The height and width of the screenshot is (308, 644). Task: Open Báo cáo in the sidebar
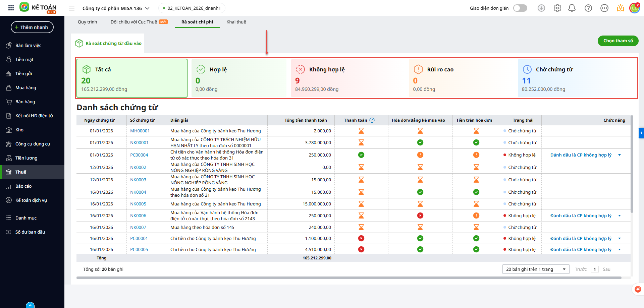pos(23,186)
